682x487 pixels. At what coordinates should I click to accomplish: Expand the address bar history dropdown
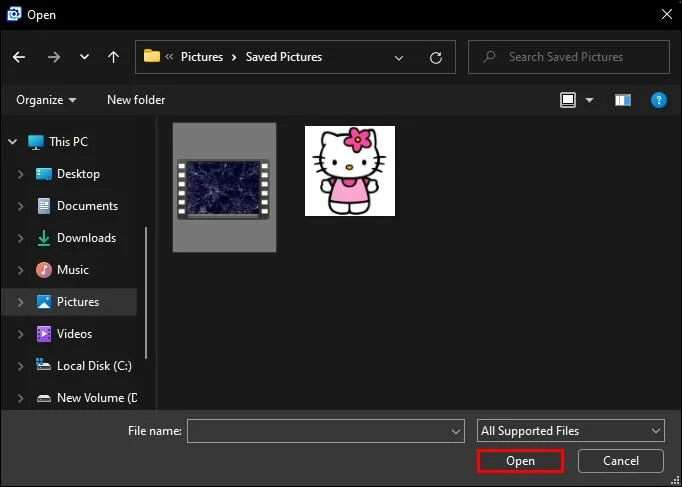398,57
